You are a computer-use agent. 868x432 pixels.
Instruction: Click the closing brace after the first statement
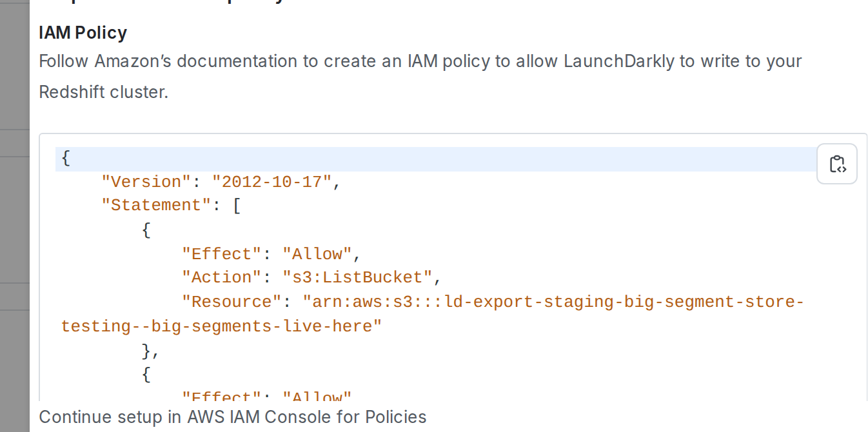(x=148, y=351)
